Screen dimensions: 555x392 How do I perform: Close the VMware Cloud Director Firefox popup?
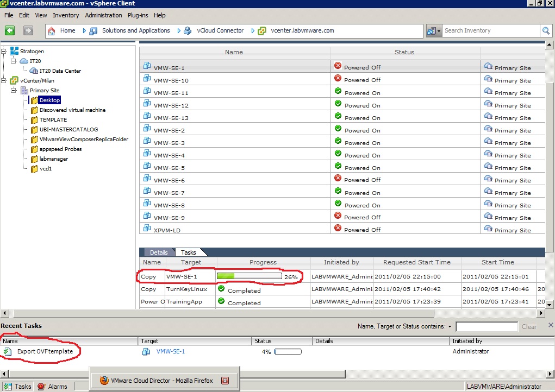coord(225,381)
